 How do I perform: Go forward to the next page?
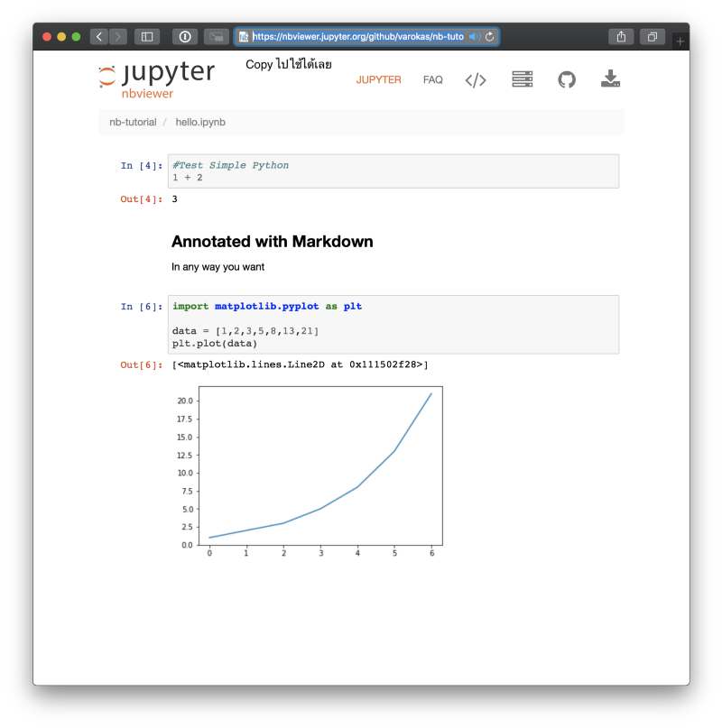tap(118, 37)
